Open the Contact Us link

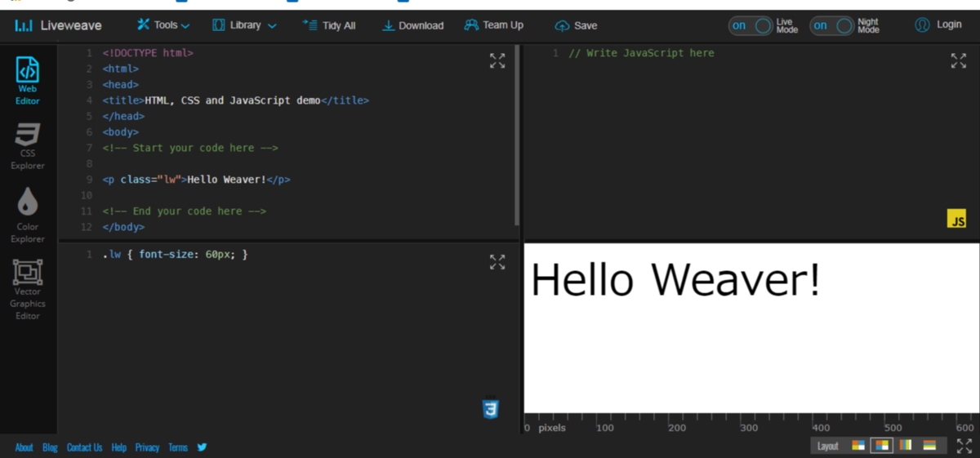[x=85, y=447]
